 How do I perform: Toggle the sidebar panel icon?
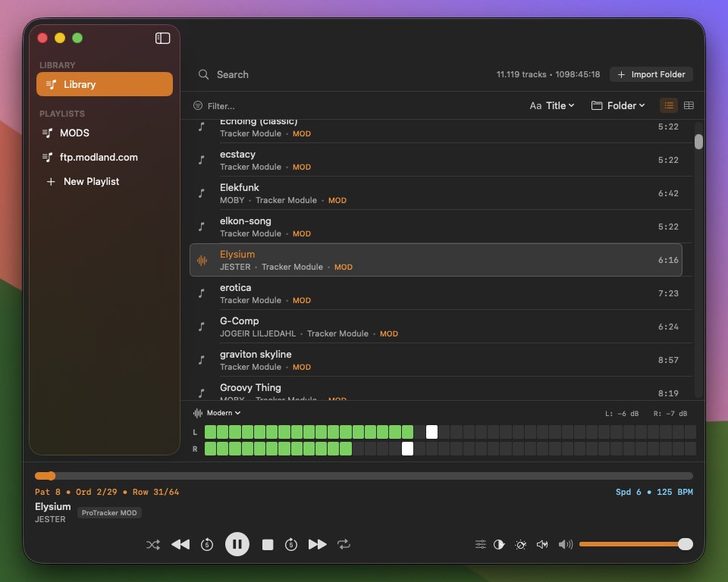pos(162,38)
